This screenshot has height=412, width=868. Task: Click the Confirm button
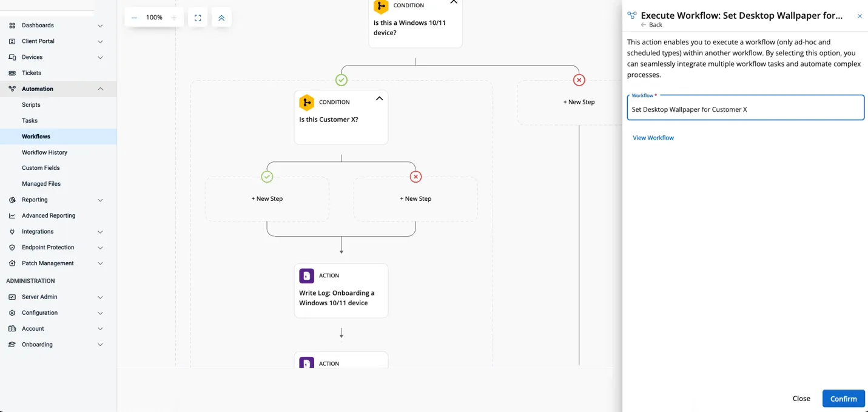(843, 399)
